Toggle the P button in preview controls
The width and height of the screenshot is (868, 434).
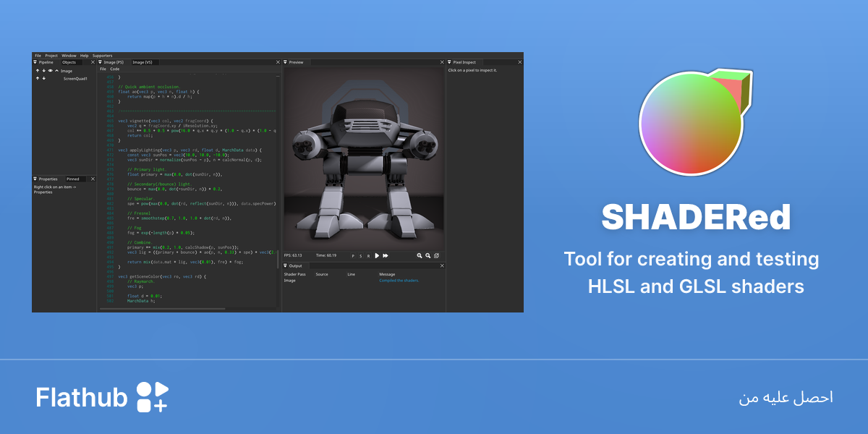[x=354, y=256]
